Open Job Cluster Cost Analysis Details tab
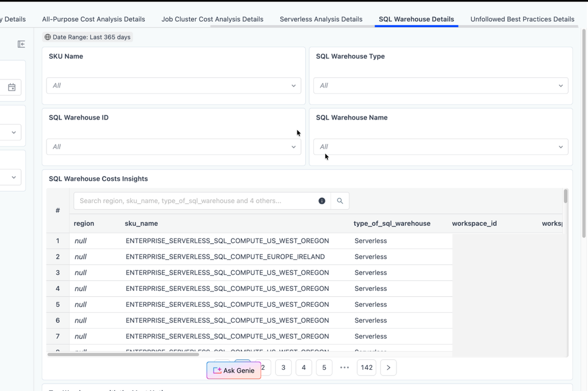 click(x=212, y=19)
